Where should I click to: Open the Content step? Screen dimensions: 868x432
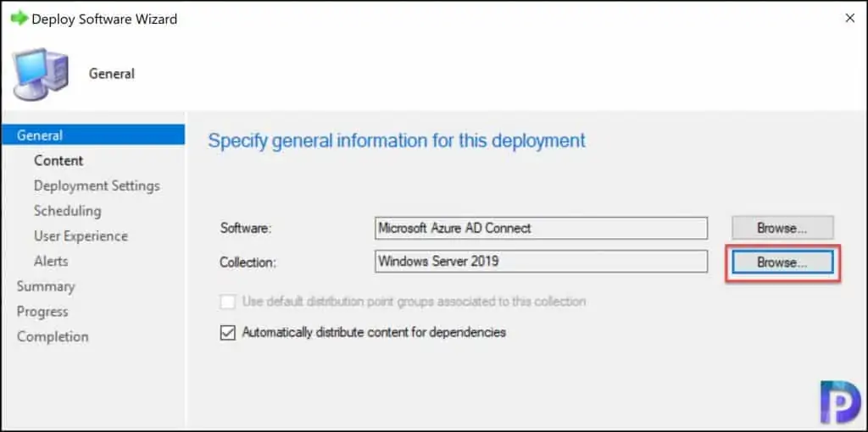(x=58, y=160)
